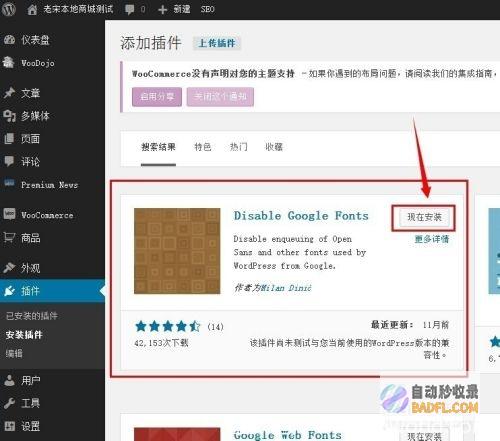Switch to the 特色 tab
This screenshot has height=441, width=500.
pos(203,147)
